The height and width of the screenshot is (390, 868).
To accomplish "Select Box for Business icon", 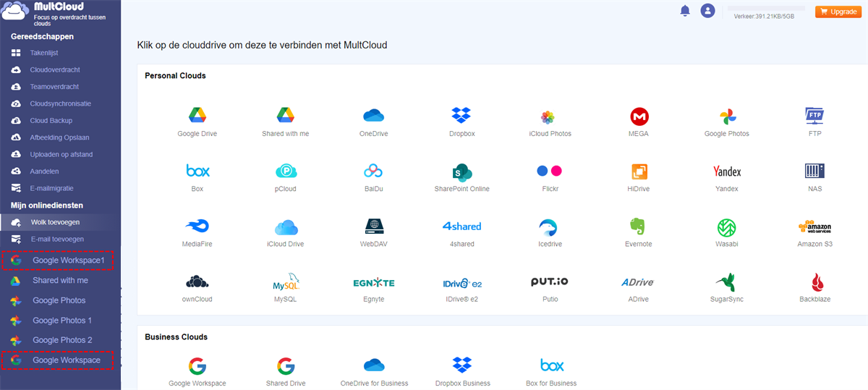I will (x=551, y=365).
